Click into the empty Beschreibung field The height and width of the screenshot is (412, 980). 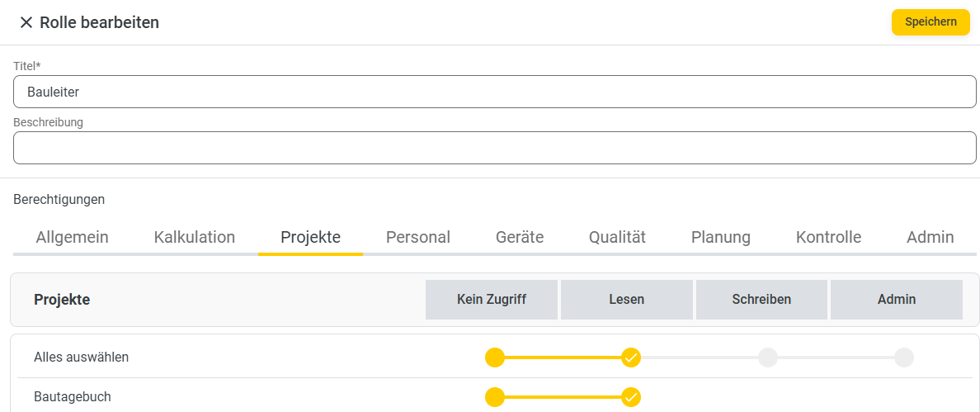point(494,148)
